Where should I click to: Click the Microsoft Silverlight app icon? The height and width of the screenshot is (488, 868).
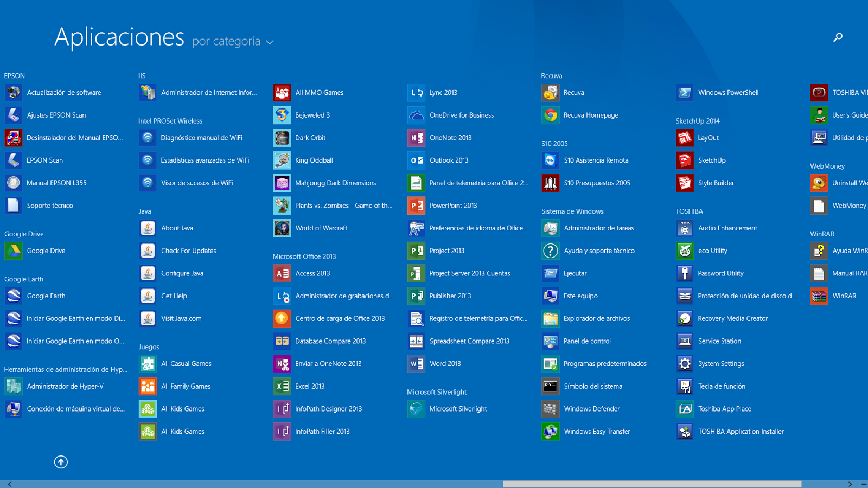click(416, 409)
